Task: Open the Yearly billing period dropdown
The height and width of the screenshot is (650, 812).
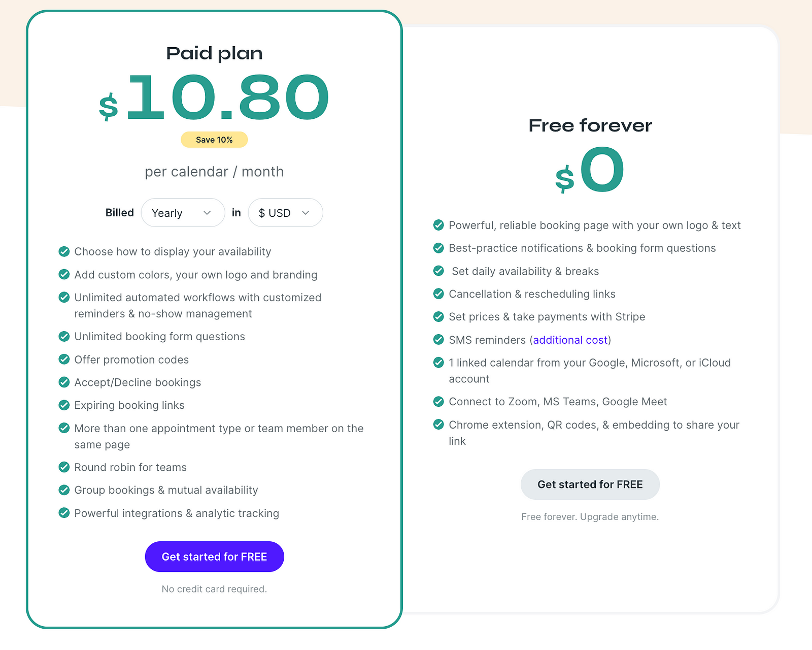Action: point(183,213)
